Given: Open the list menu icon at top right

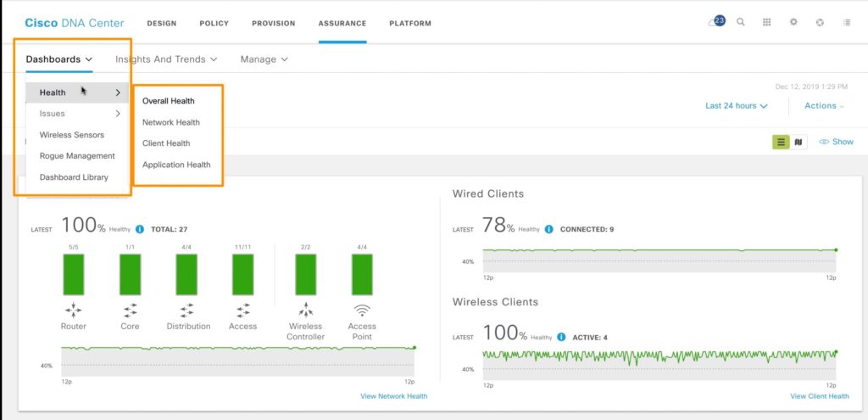Looking at the screenshot, I should point(846,23).
